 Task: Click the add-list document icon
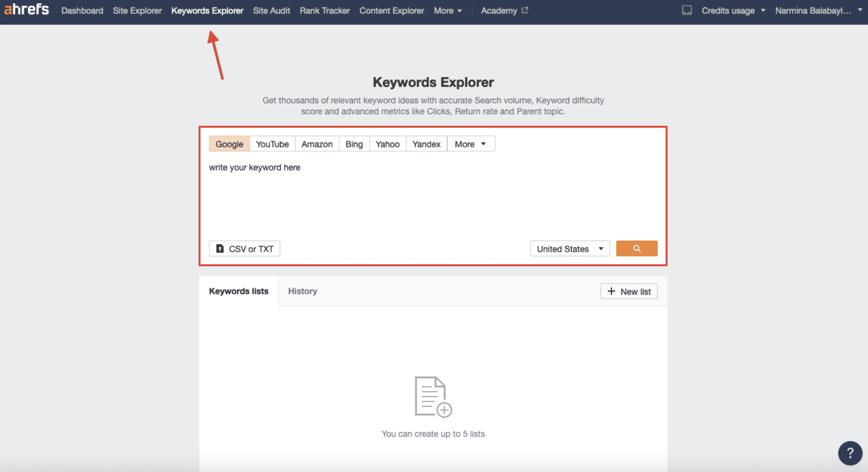click(433, 397)
